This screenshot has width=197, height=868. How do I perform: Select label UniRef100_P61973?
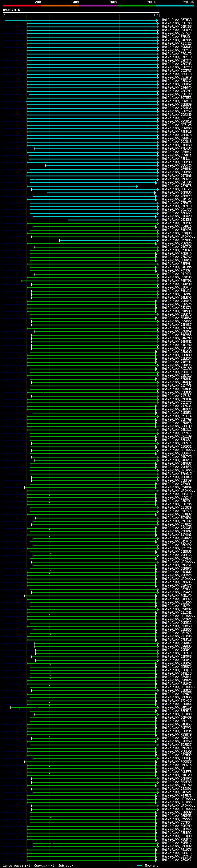coord(177,633)
